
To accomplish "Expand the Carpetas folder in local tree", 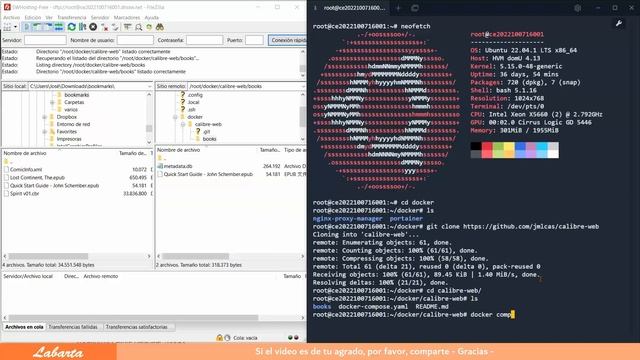I will (x=52, y=102).
